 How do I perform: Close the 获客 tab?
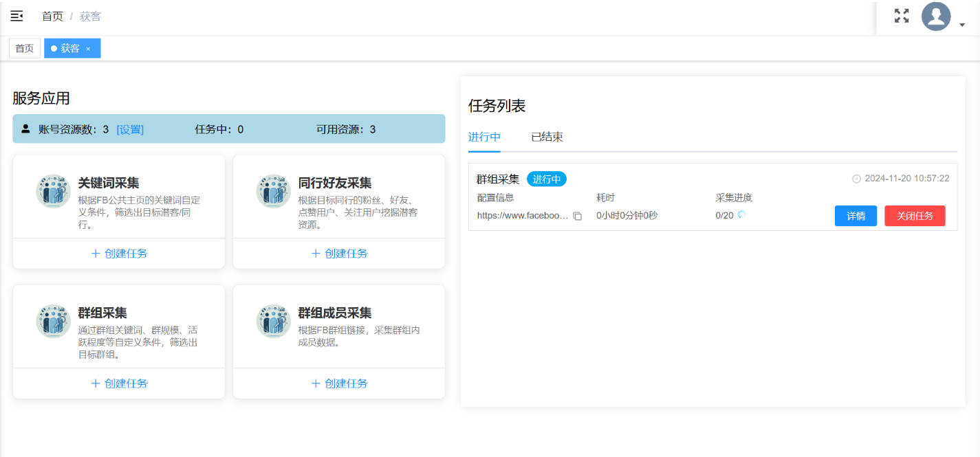point(88,49)
